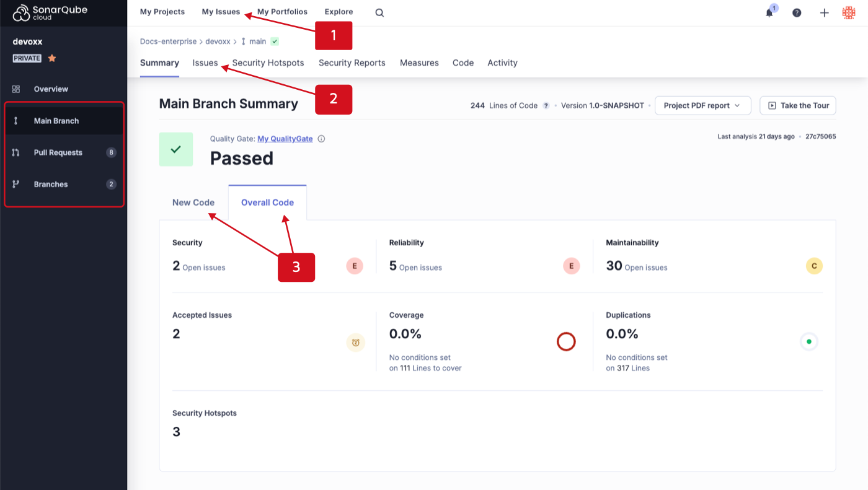Click the plus create icon
This screenshot has height=490, width=868.
pyautogui.click(x=824, y=12)
